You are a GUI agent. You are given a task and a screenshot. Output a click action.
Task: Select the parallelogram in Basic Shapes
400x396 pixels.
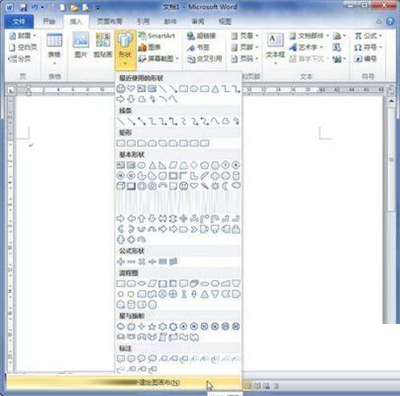173,165
